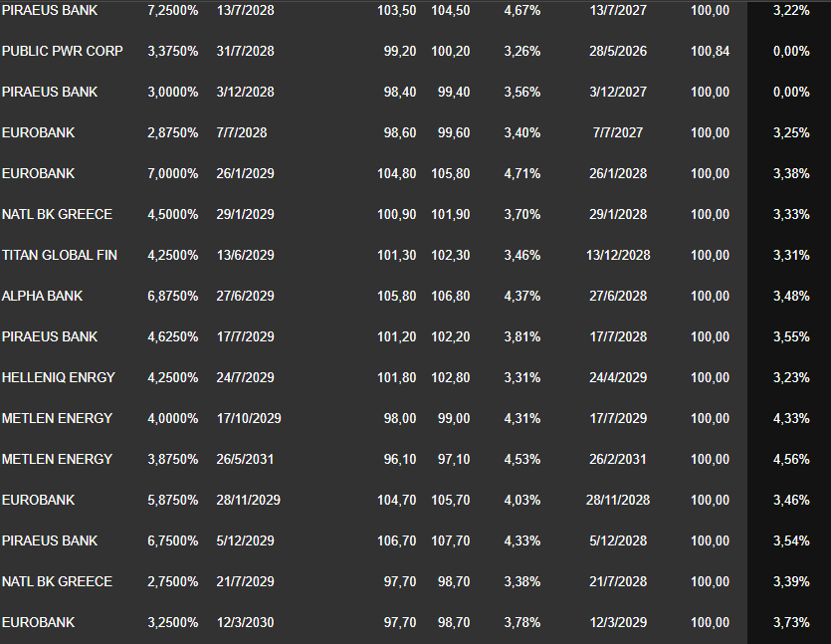Click ask price 99,60
Viewport: 831px width, 644px height.
click(454, 132)
